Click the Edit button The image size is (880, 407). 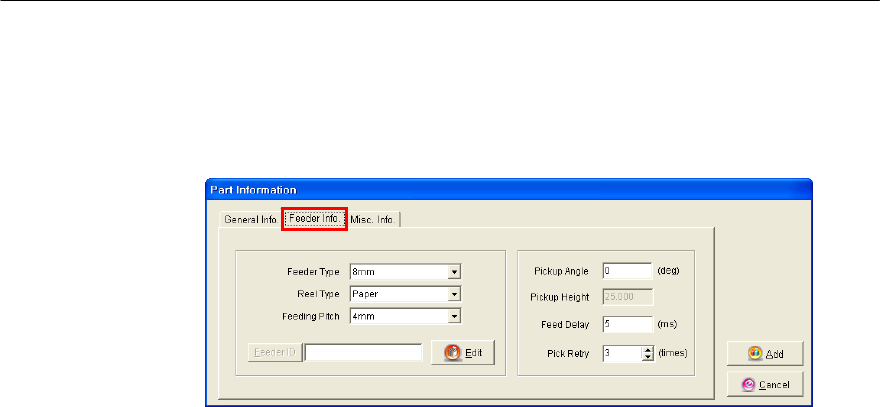point(462,353)
